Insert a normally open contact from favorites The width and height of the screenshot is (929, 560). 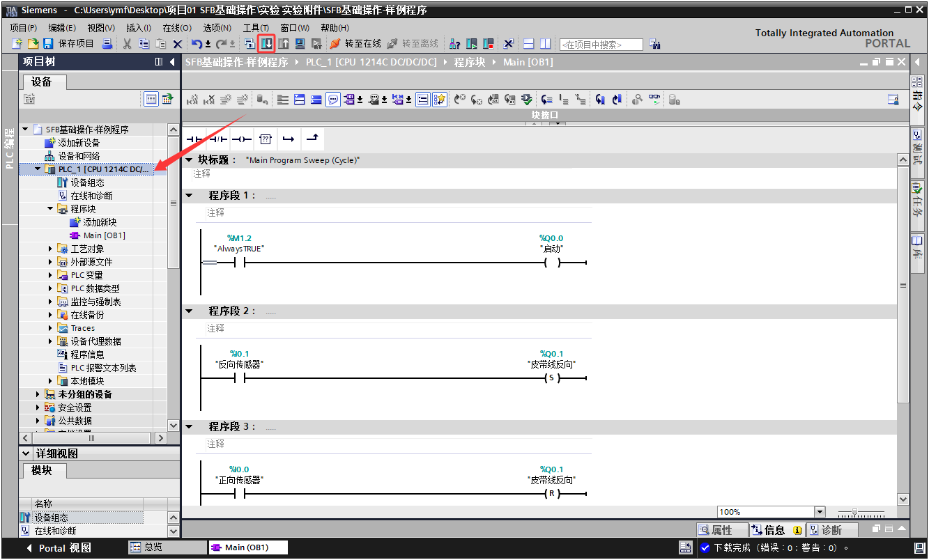click(x=194, y=139)
